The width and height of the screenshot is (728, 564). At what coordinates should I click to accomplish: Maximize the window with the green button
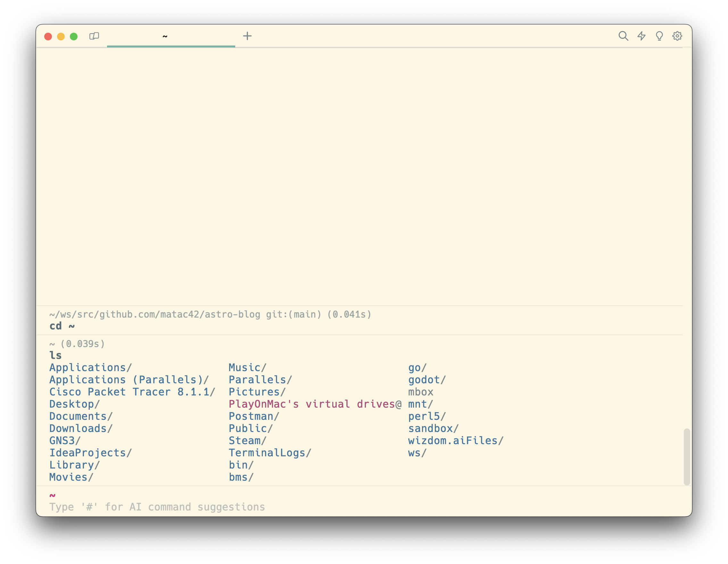pos(74,36)
